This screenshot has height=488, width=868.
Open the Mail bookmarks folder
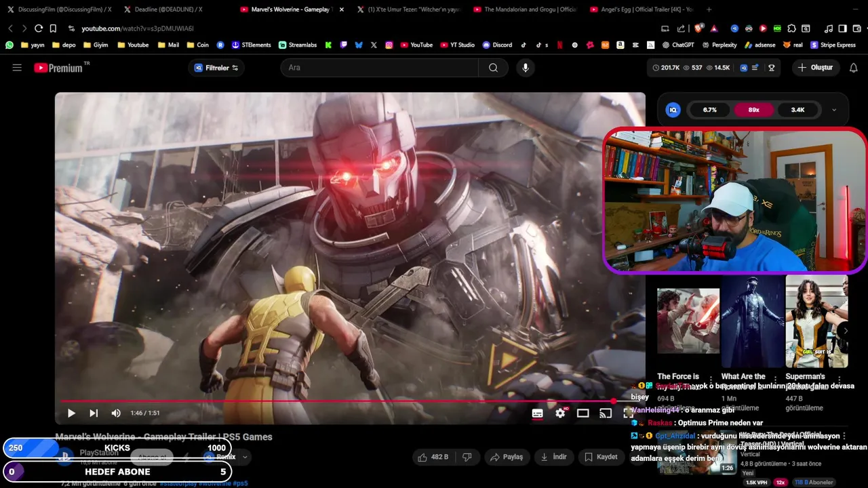coord(168,45)
